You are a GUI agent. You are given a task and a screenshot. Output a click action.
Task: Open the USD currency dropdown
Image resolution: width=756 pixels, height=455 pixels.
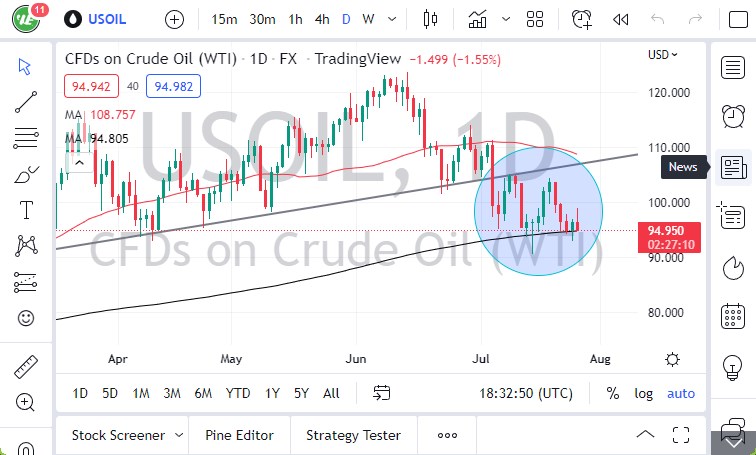click(662, 55)
